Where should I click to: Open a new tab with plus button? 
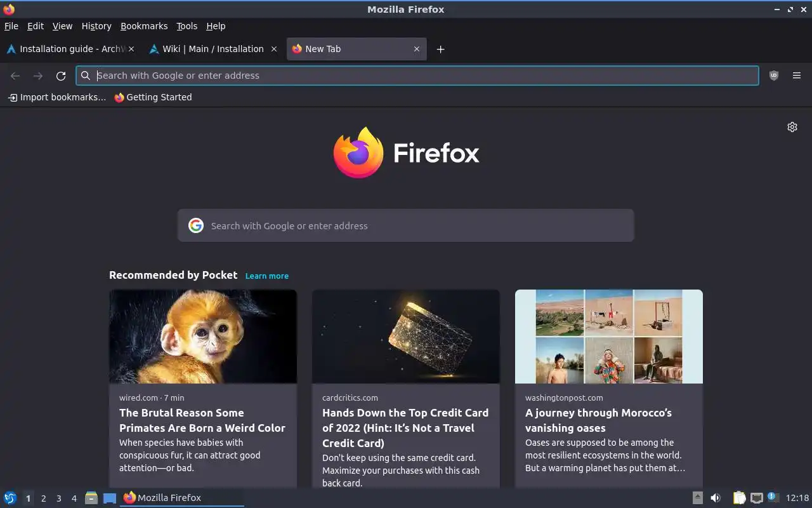click(440, 49)
